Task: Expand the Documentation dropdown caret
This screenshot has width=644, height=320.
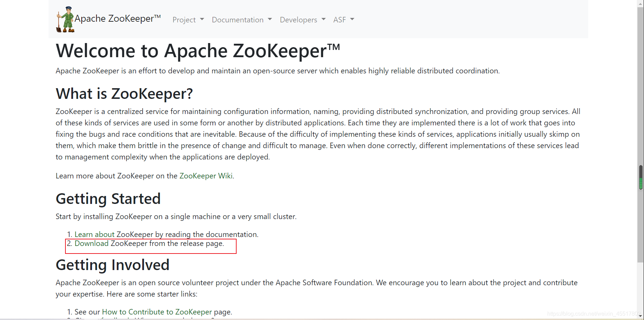Action: [x=270, y=19]
